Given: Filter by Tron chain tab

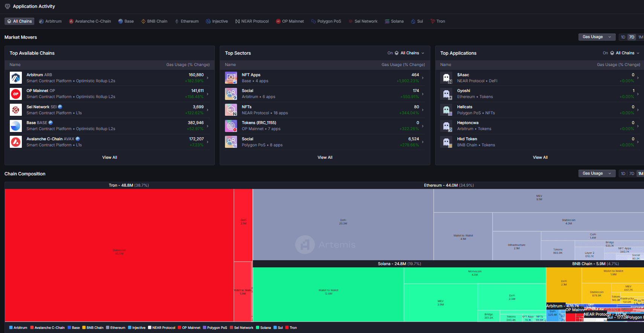Looking at the screenshot, I should [438, 21].
